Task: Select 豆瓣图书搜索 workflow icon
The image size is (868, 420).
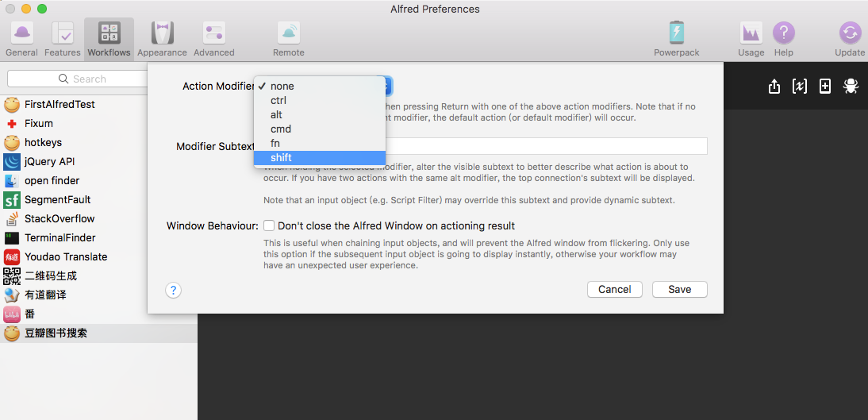Action: coord(12,333)
